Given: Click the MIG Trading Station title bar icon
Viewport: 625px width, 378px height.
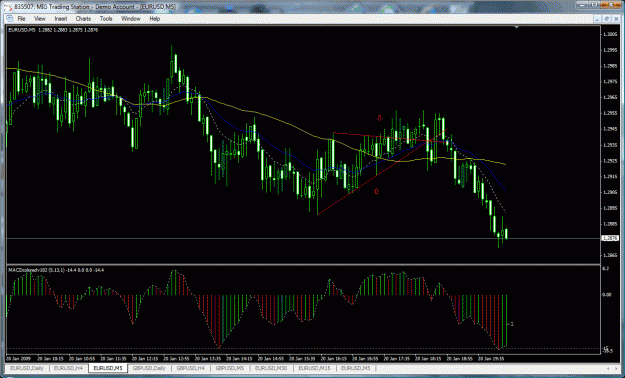Looking at the screenshot, I should [8, 6].
